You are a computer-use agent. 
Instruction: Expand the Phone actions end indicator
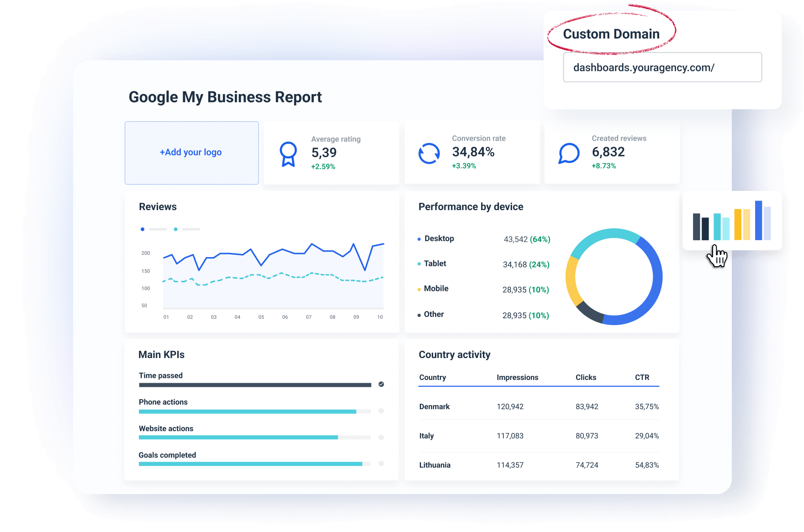pos(381,411)
